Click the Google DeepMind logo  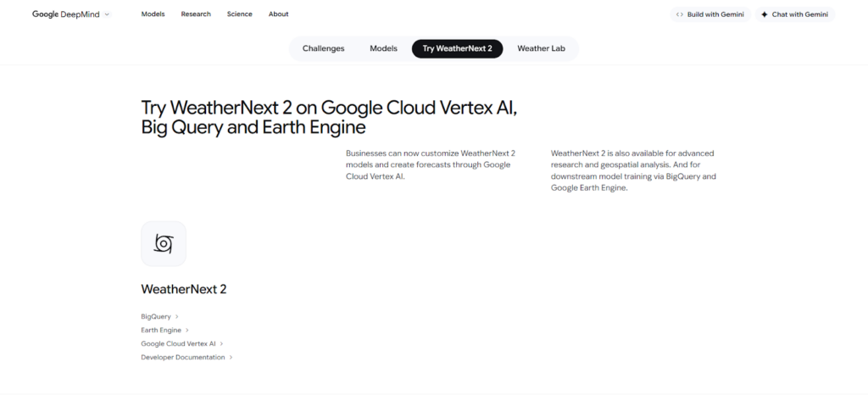coord(65,14)
